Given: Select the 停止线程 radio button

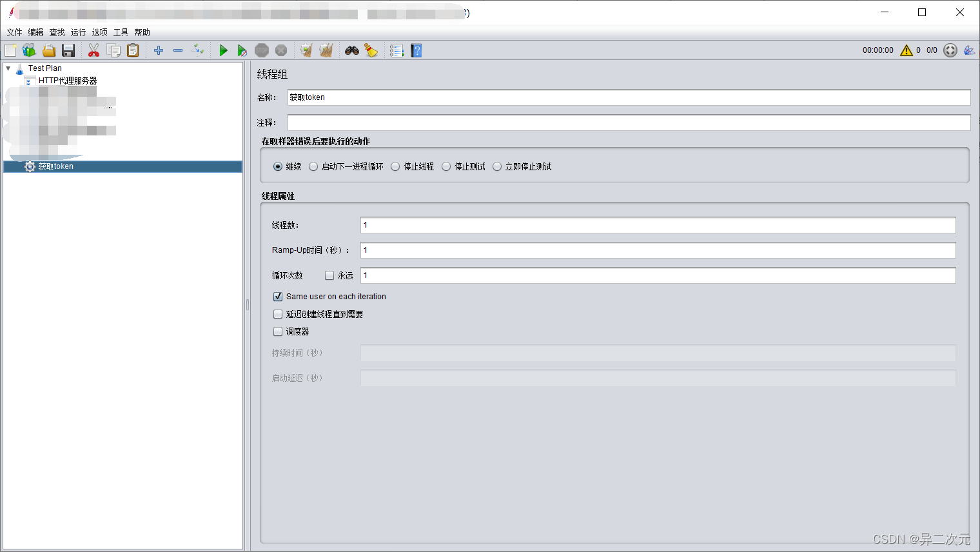Looking at the screenshot, I should [395, 166].
